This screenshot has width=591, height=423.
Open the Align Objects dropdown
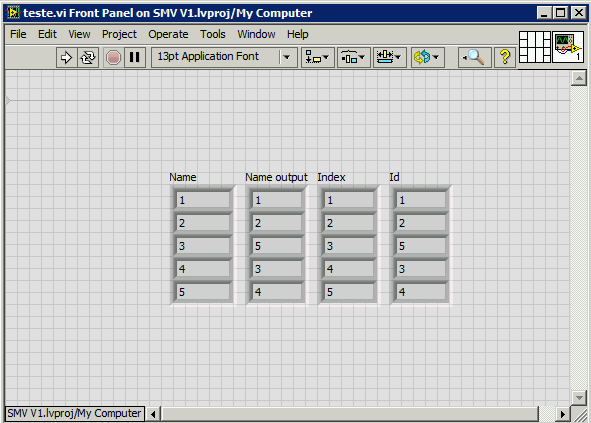tap(317, 58)
